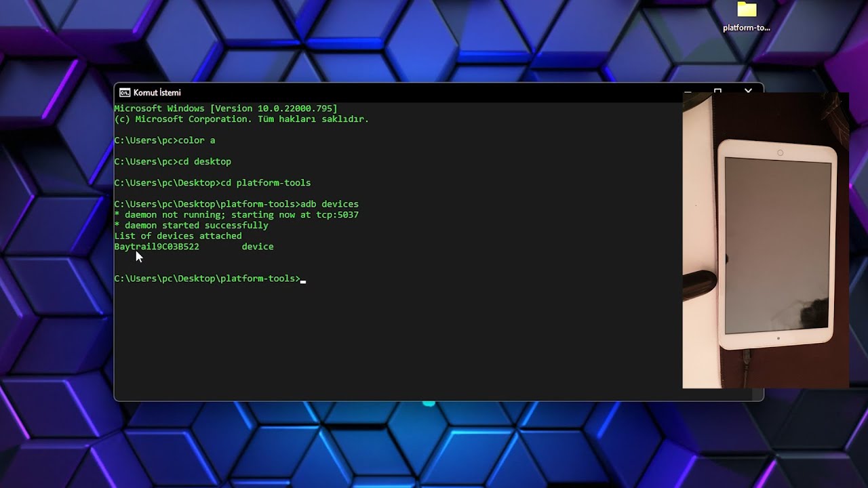Open the platform-tools folder on desktop

pyautogui.click(x=747, y=17)
